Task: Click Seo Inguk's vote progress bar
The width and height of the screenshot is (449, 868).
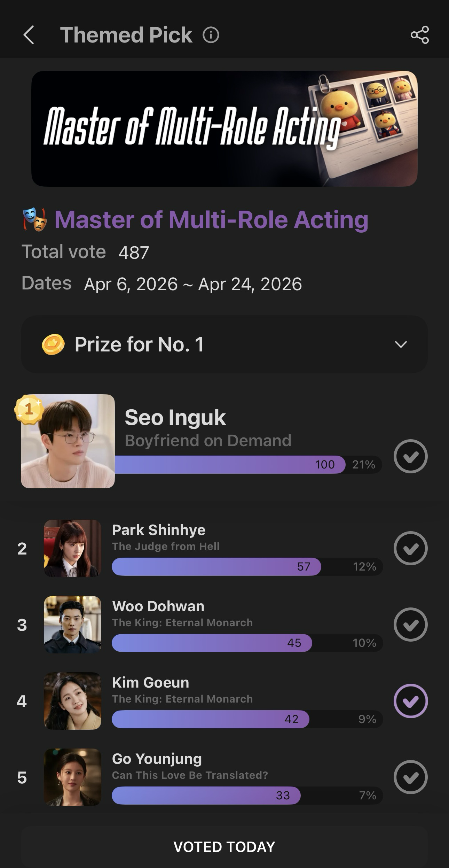Action: click(x=230, y=464)
